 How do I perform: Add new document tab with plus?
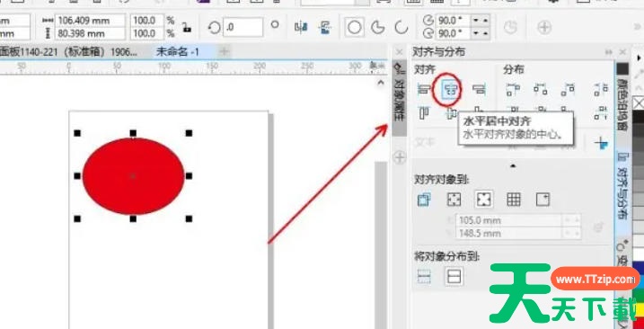click(225, 52)
